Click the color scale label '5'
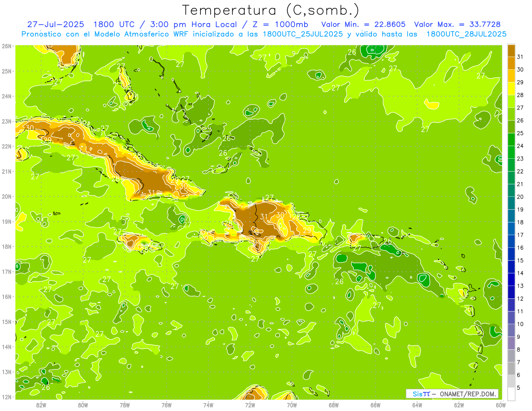This screenshot has width=532, height=411. point(519,388)
